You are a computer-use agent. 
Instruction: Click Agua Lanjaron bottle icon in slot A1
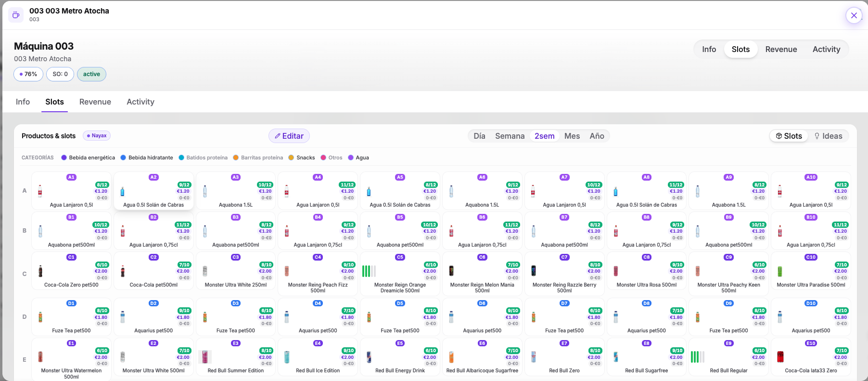pyautogui.click(x=40, y=191)
